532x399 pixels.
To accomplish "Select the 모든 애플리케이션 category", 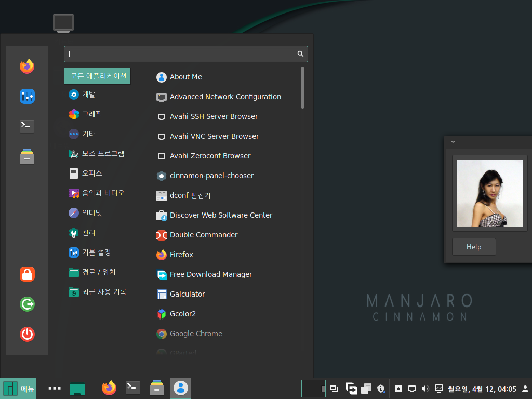I will pyautogui.click(x=97, y=76).
